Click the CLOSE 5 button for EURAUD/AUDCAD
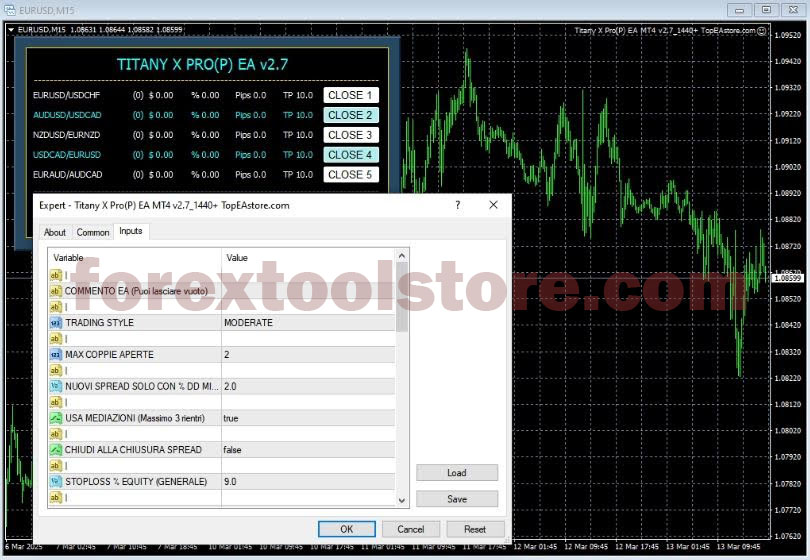Screen dimensions: 810x560 coord(351,175)
